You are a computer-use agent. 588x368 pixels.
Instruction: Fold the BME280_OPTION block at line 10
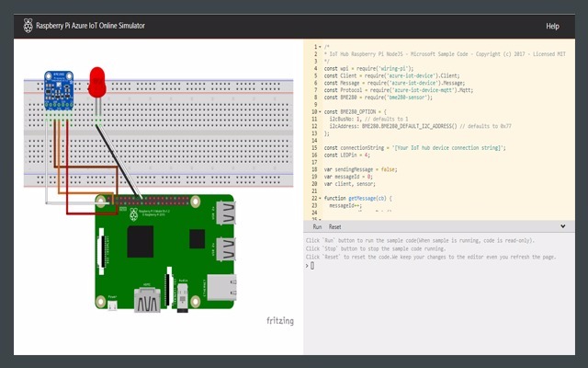(x=319, y=110)
